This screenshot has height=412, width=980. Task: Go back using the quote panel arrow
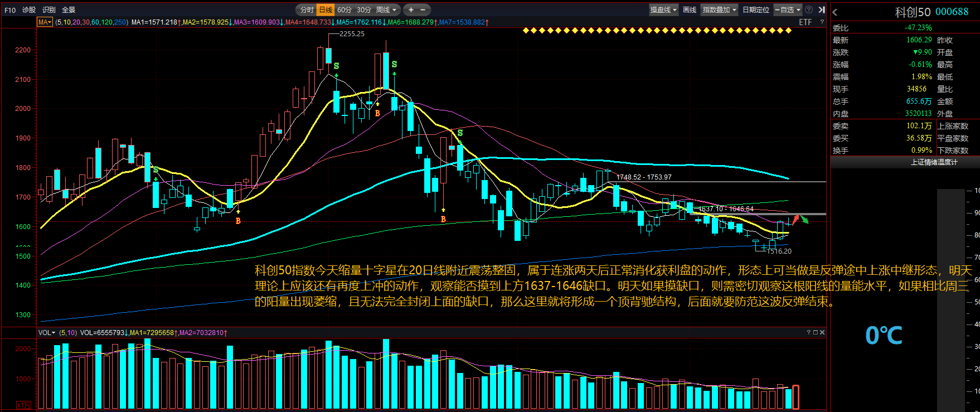pos(835,12)
